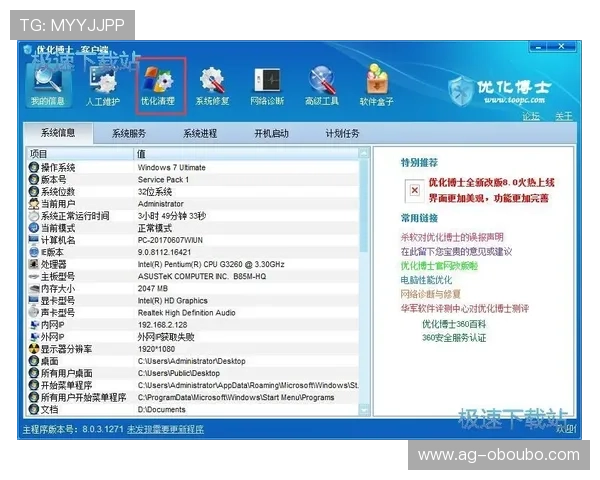
Task: Open the 电脑性能优化 link
Action: [x=426, y=280]
